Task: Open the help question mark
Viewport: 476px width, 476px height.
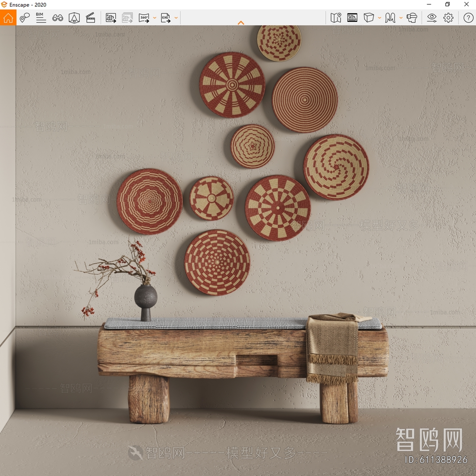Action: 468,18
